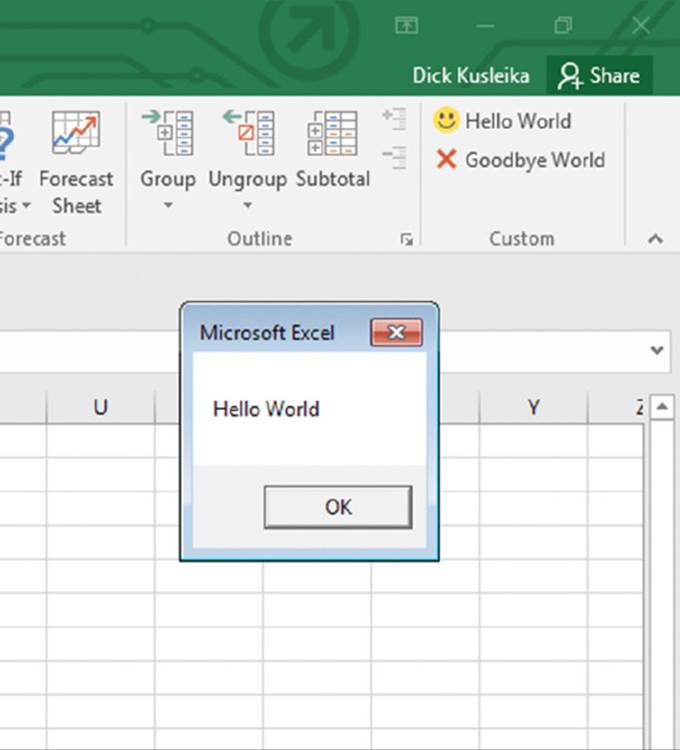Image resolution: width=680 pixels, height=750 pixels.
Task: Expand the formula bar
Action: 657,350
